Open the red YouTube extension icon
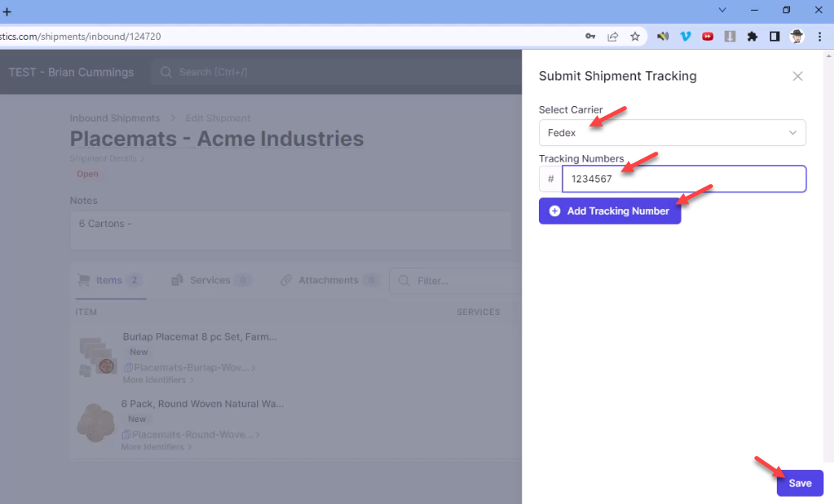834x504 pixels. click(x=707, y=36)
